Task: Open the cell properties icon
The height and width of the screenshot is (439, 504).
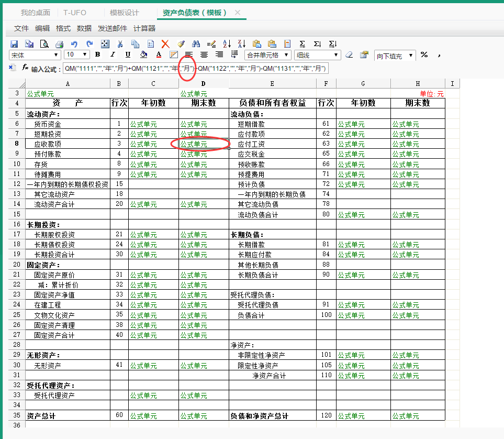Action: click(364, 54)
